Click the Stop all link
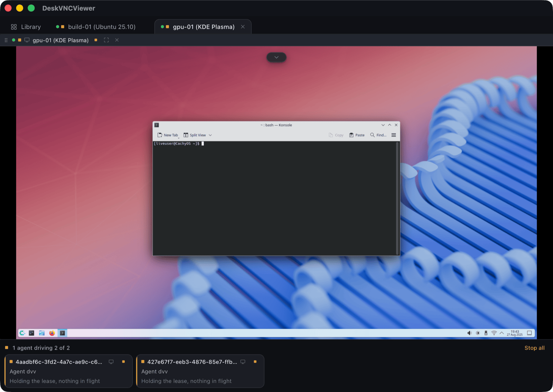Image resolution: width=553 pixels, height=392 pixels. 534,348
